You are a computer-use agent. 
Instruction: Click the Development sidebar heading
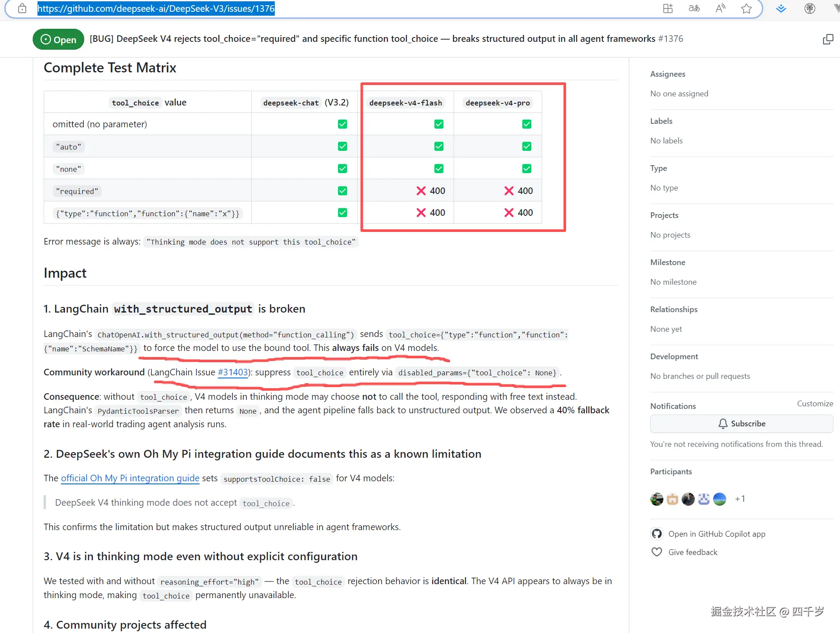(x=674, y=357)
